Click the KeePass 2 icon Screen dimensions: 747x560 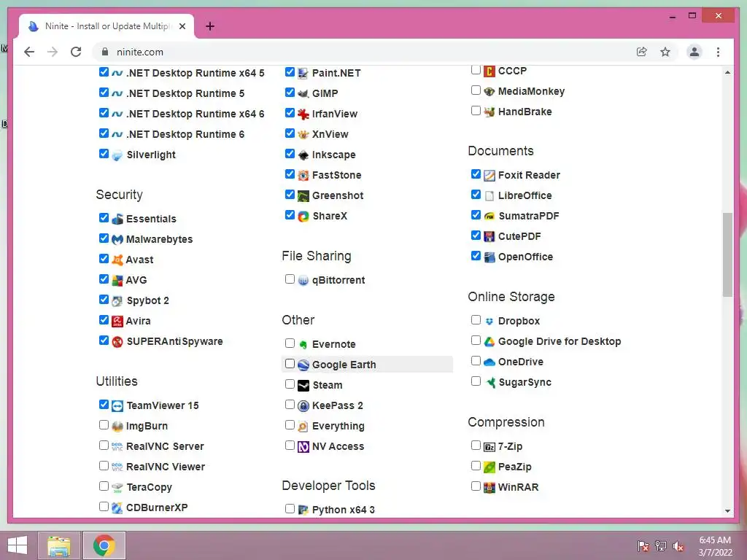point(303,406)
